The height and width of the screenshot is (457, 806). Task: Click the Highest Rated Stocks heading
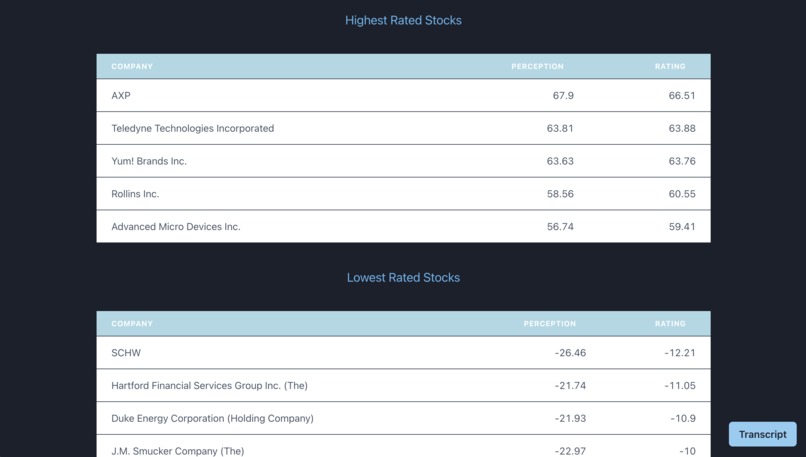pos(403,21)
